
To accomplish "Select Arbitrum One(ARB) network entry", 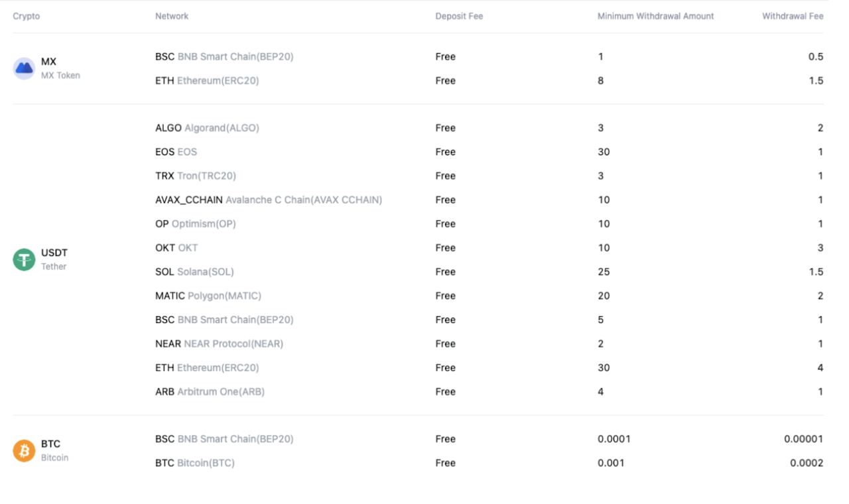I will tap(210, 392).
